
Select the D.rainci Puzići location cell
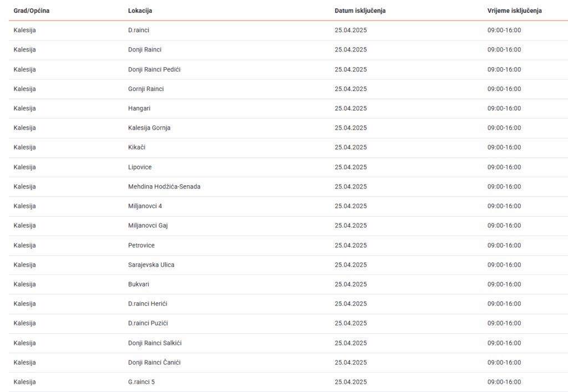(x=148, y=323)
